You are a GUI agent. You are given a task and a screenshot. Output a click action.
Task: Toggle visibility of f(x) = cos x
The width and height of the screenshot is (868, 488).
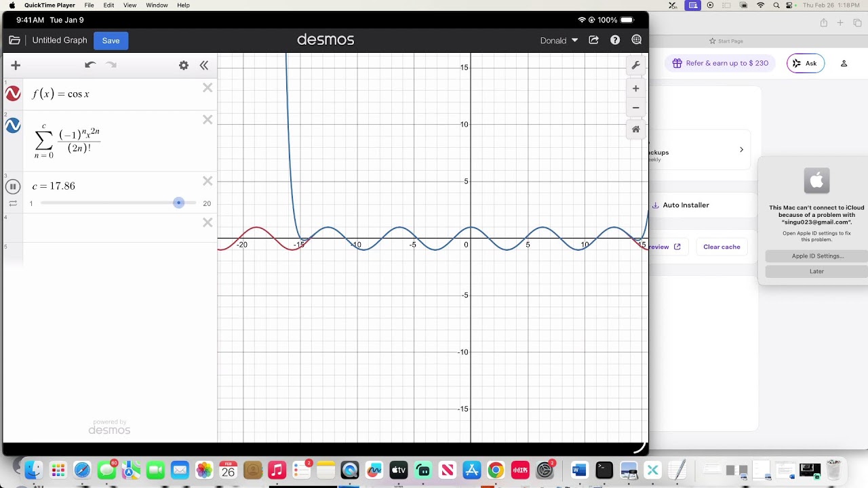pyautogui.click(x=13, y=94)
